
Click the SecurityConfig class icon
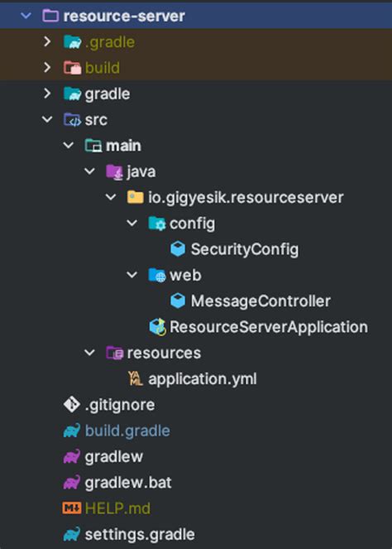[x=178, y=249]
